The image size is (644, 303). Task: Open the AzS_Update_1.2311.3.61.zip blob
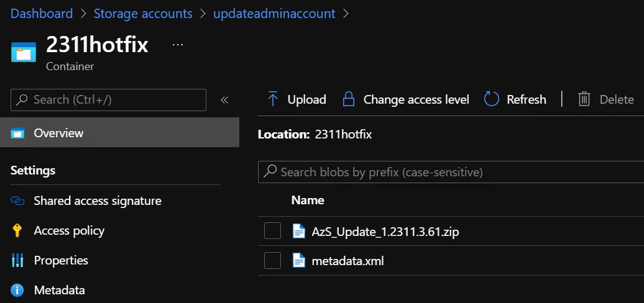click(385, 232)
